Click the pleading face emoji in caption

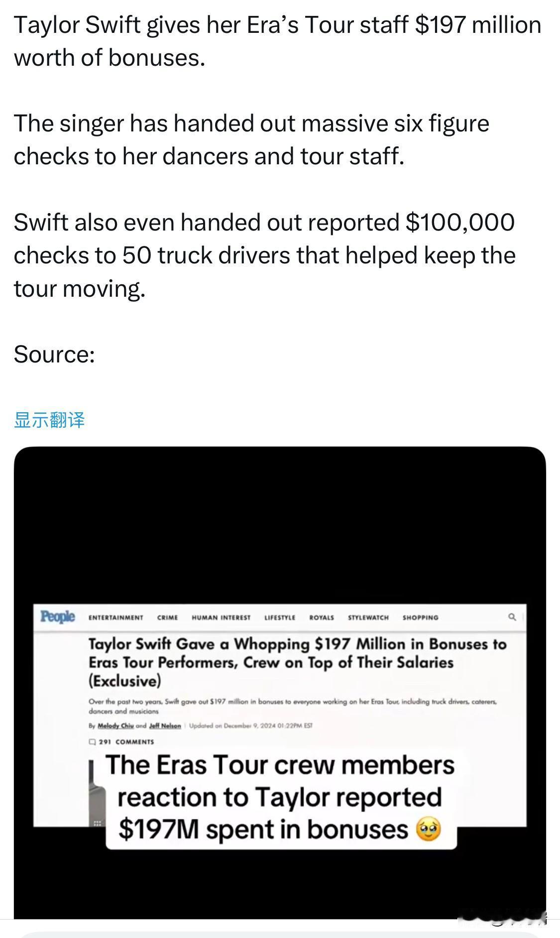pos(428,829)
